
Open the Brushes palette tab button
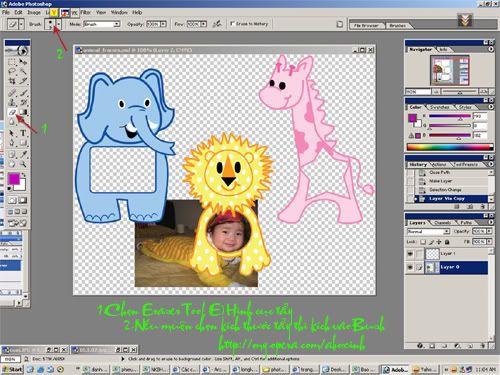[x=398, y=25]
